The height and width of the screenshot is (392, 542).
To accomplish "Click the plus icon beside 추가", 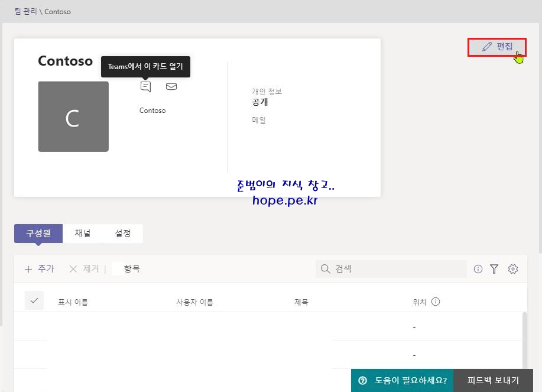I will 28,269.
